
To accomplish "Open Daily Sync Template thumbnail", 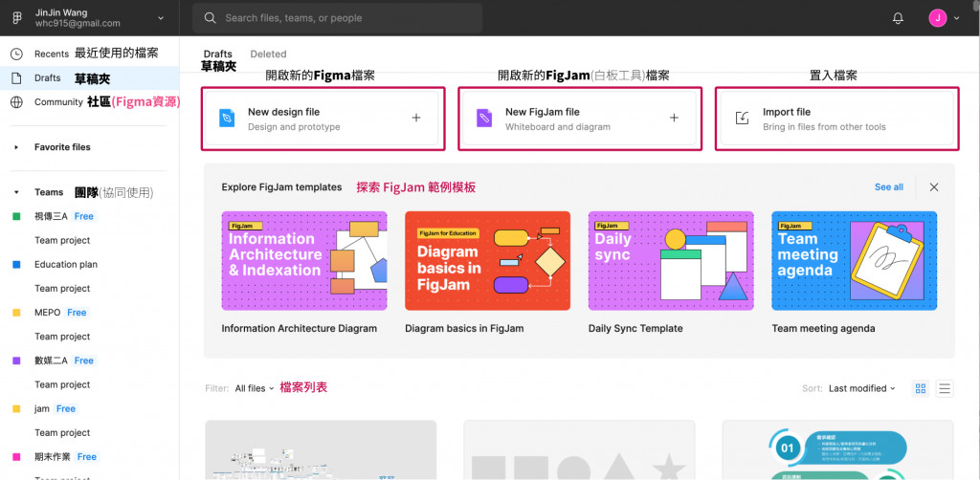I will pyautogui.click(x=671, y=260).
